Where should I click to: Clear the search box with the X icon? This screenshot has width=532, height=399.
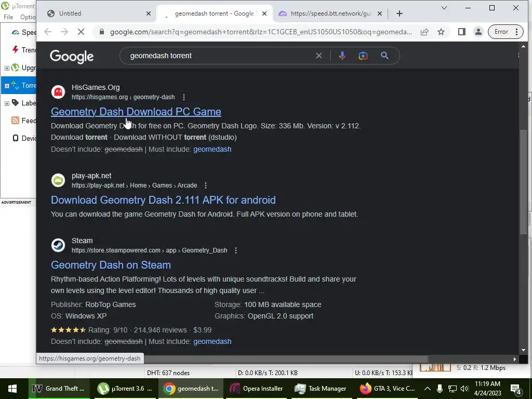coord(318,56)
